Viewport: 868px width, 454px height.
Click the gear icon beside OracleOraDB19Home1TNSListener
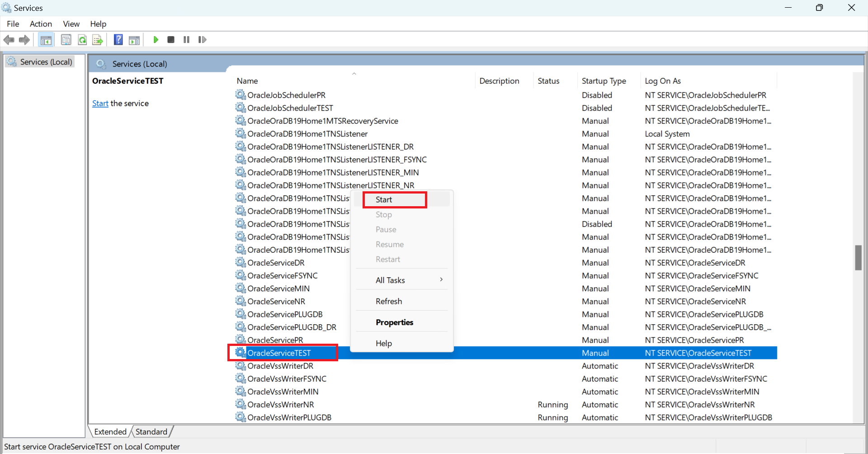pos(241,133)
